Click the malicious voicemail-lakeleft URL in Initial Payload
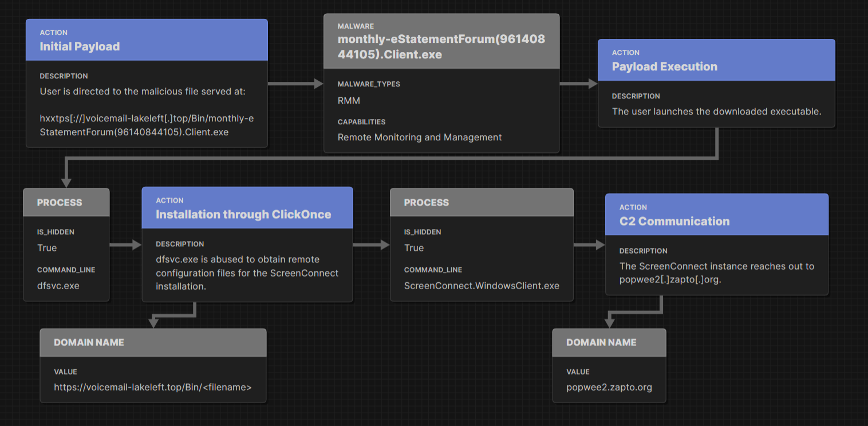Viewport: 868px width, 426px height. click(x=147, y=125)
